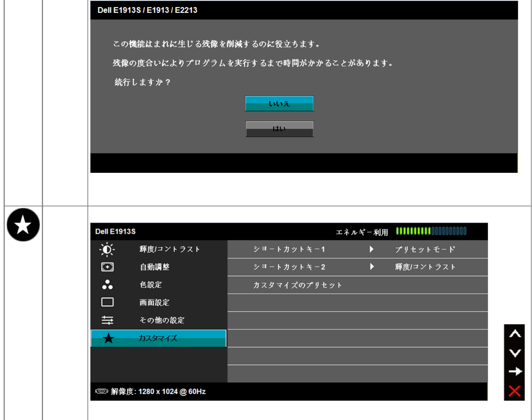Click the auto adjust icon
532x420 pixels.
[x=107, y=267]
